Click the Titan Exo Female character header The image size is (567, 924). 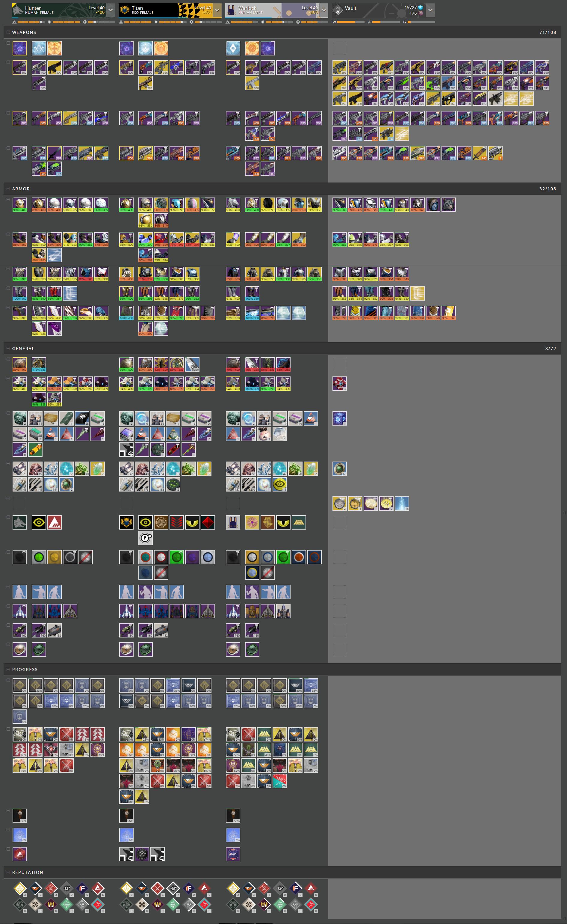(165, 10)
